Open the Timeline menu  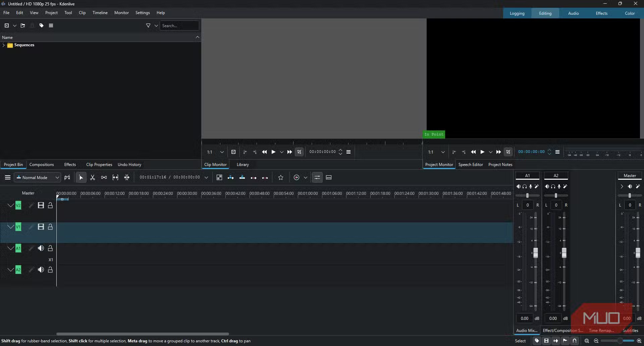[100, 13]
